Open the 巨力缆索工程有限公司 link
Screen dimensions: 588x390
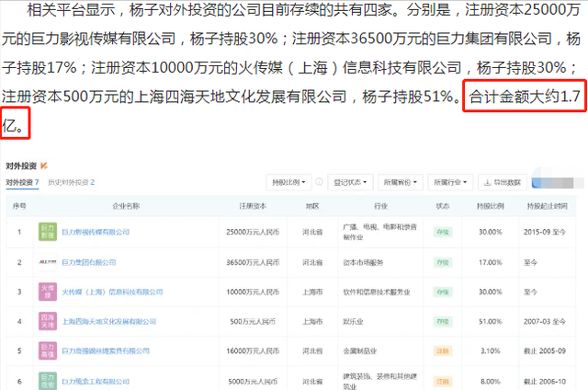[x=96, y=382]
